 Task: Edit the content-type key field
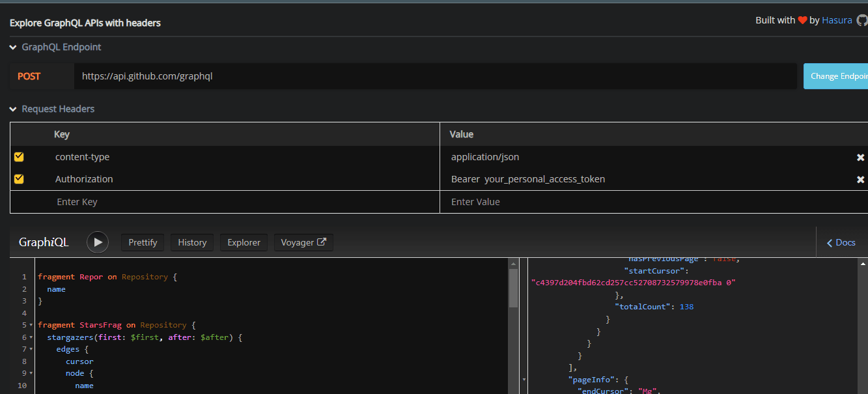click(244, 157)
